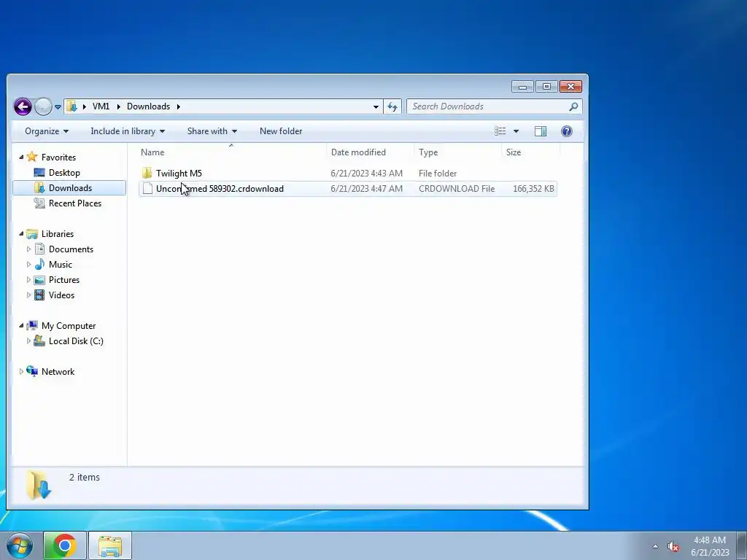747x560 pixels.
Task: Select Network in navigation pane
Action: 58,371
